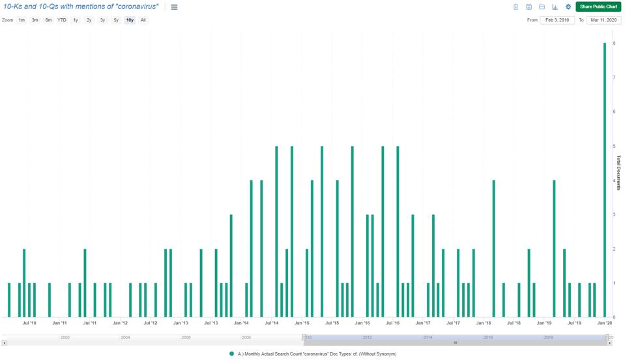Screen dimensions: 625x364
Task: Open the chart hamburger menu
Action: coord(174,7)
